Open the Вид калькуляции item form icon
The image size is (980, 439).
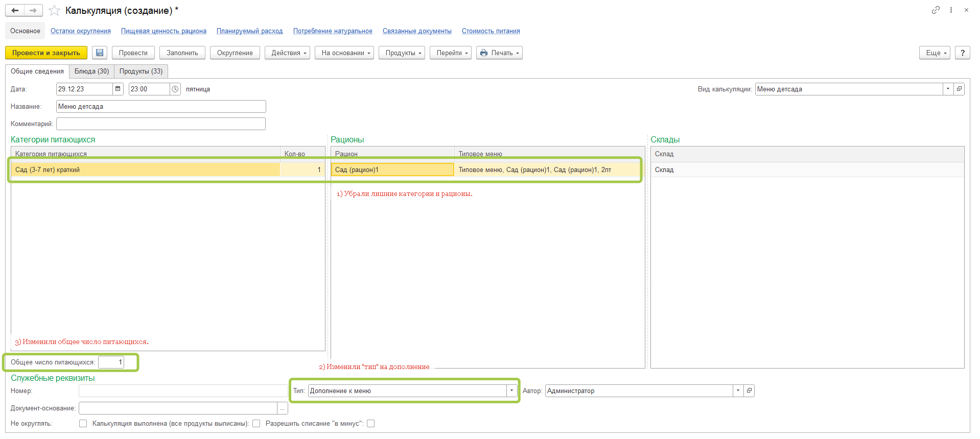[959, 89]
